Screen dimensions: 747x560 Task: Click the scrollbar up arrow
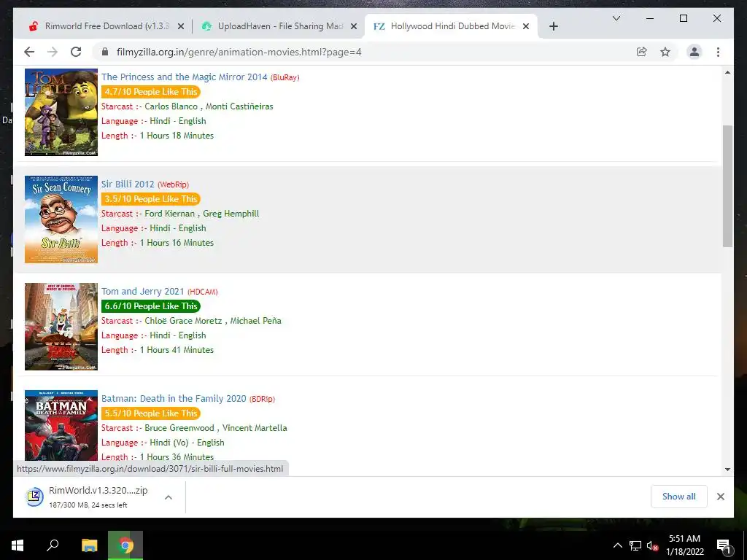[727, 72]
